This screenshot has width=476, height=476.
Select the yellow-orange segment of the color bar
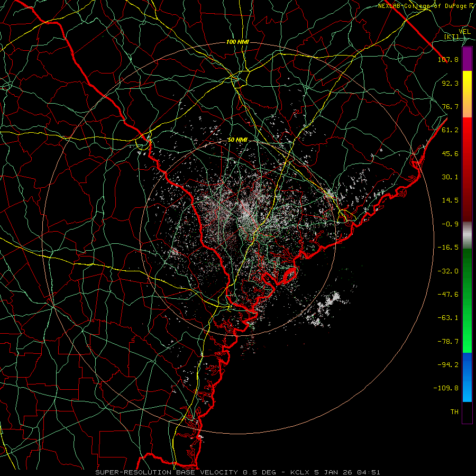[467, 94]
